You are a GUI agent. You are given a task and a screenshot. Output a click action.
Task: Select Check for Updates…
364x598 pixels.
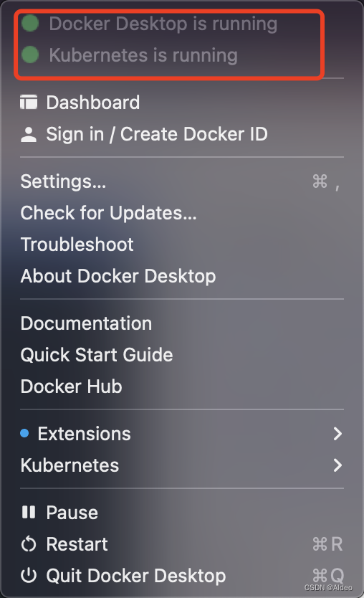pyautogui.click(x=109, y=213)
